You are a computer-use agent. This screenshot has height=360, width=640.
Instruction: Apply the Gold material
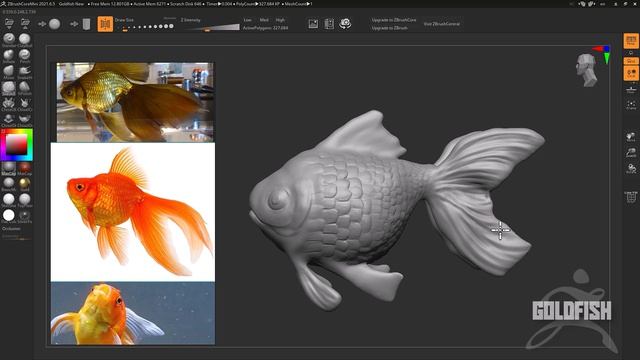(x=24, y=184)
